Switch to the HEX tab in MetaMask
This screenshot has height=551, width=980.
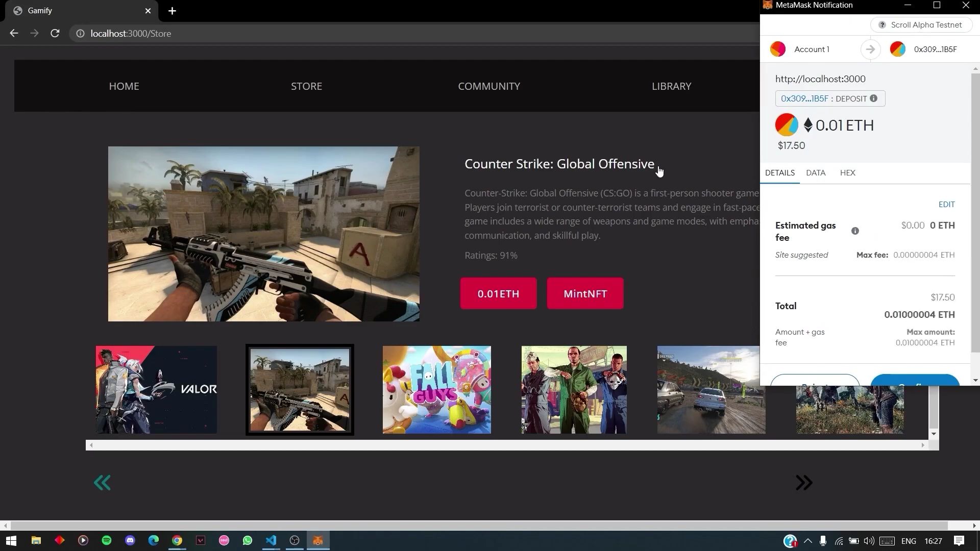(x=848, y=173)
